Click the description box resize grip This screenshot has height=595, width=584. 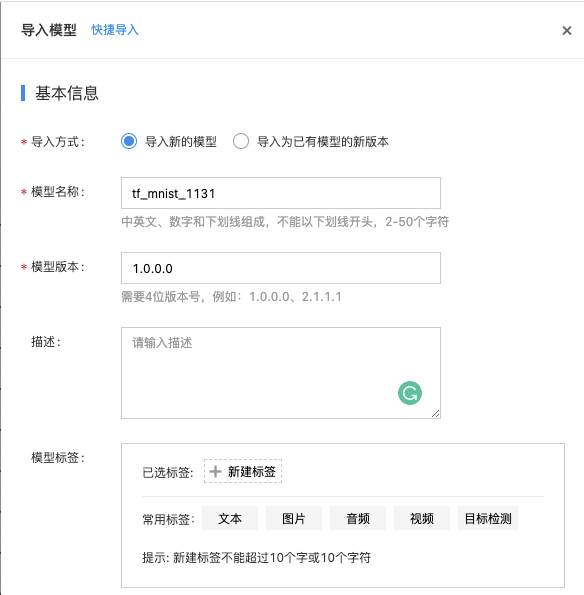[436, 414]
